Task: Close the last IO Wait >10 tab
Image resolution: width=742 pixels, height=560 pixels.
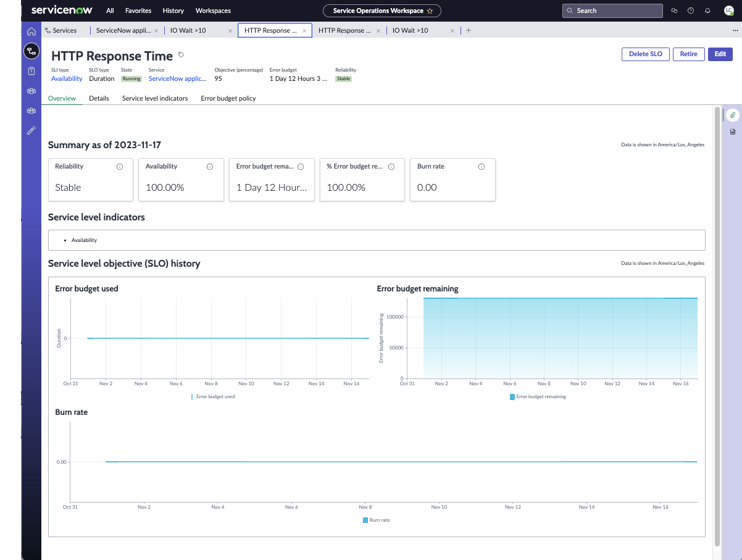Action: coord(452,30)
